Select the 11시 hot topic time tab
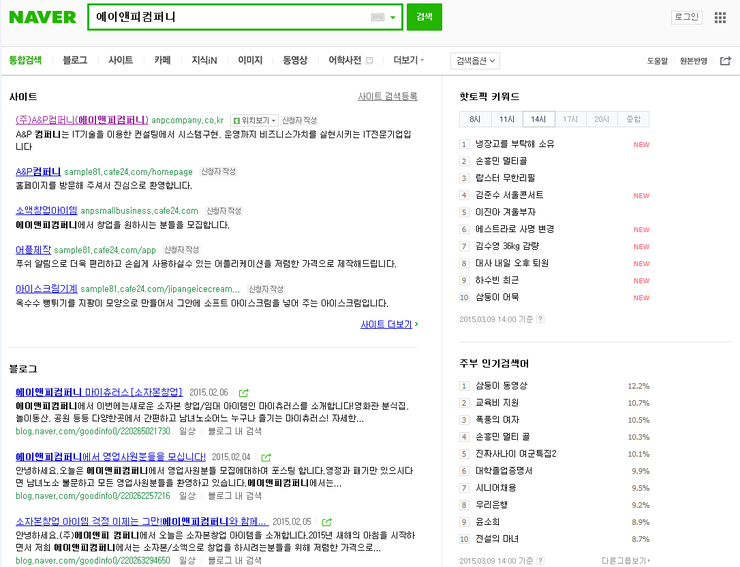This screenshot has width=740, height=567. pos(507,119)
